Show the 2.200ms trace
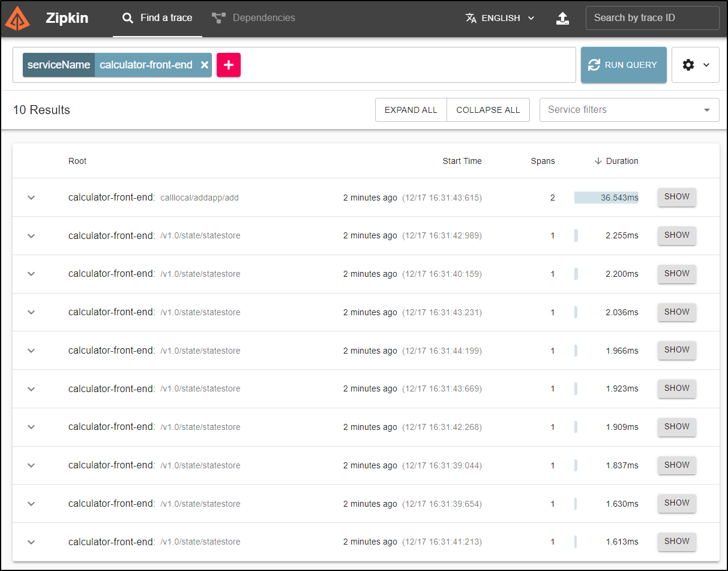Screen dimensions: 728x571 point(677,274)
